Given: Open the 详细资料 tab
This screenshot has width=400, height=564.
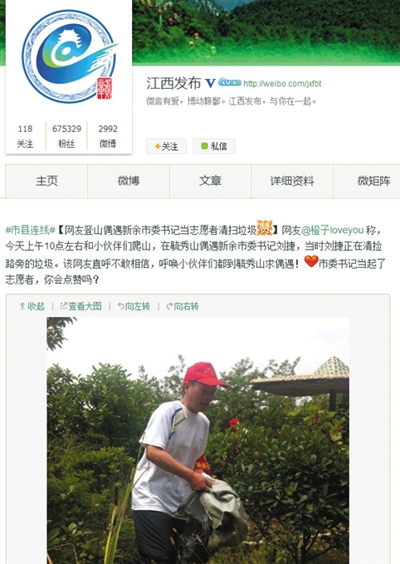Looking at the screenshot, I should pos(292,181).
